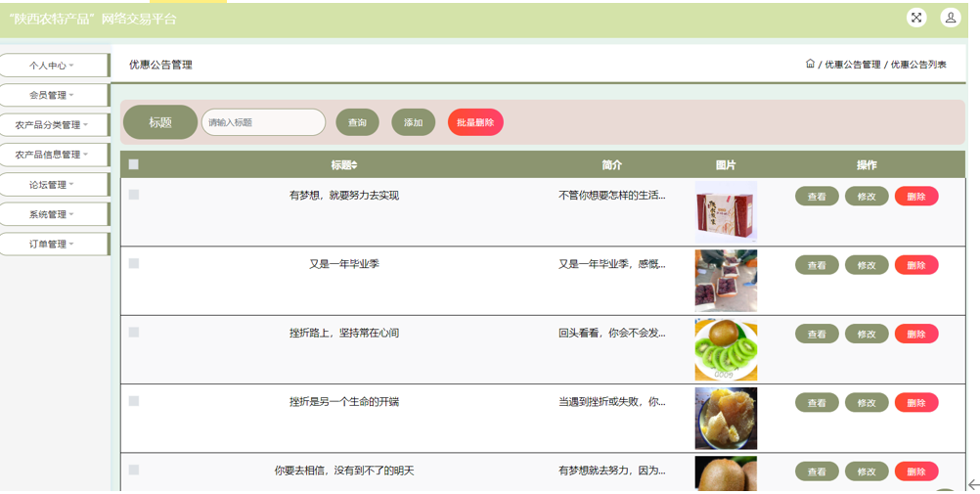The image size is (980, 494).
Task: Check the row 有梦想，就要努力去实现
Action: pos(134,195)
